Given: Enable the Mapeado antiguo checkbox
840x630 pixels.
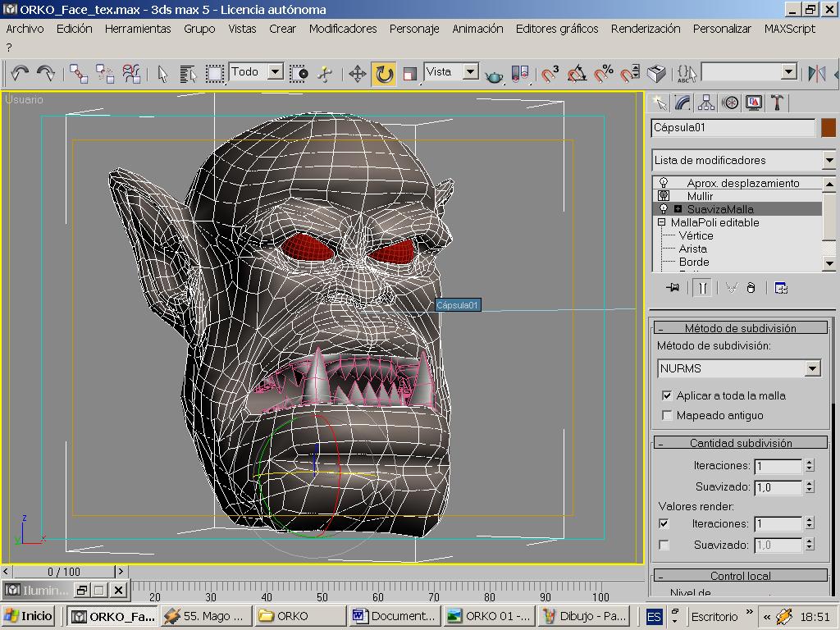Looking at the screenshot, I should pos(667,415).
